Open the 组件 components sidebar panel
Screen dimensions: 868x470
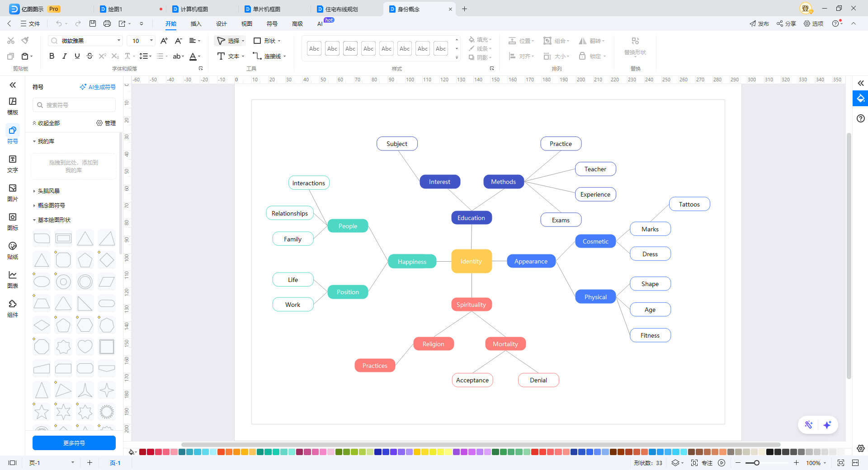coord(13,309)
